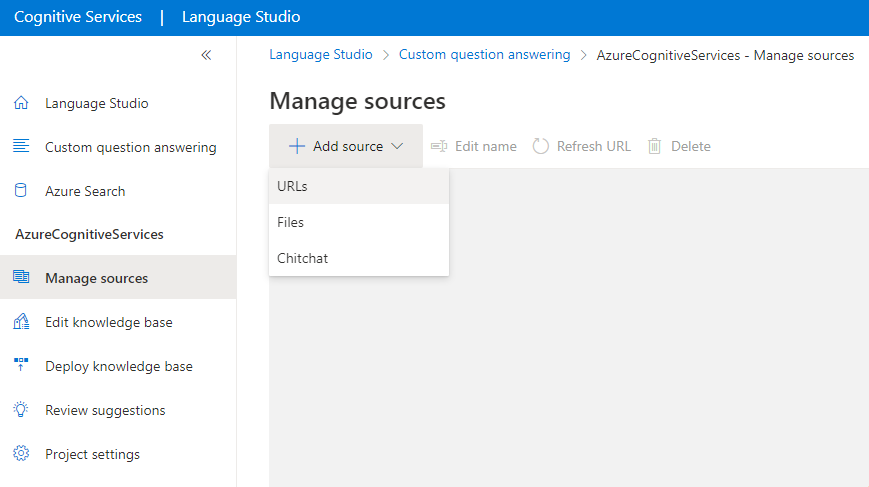
Task: Go to Deploy knowledge base page
Action: point(118,366)
